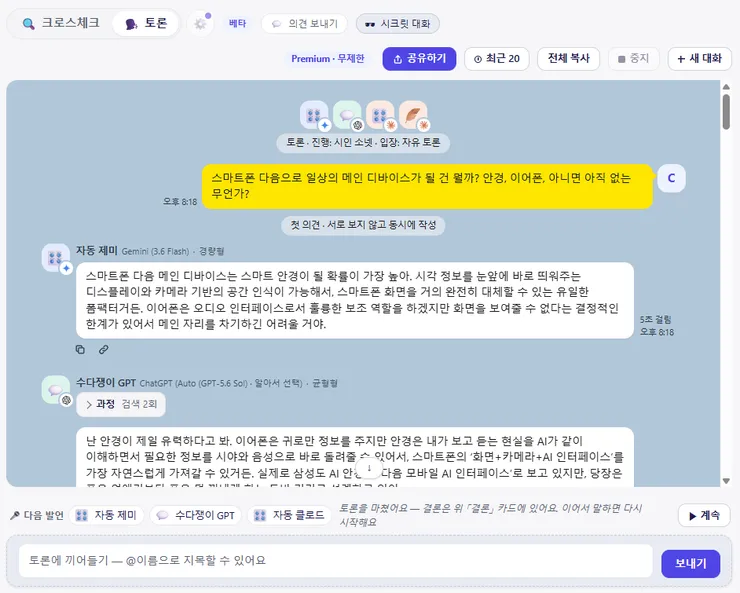Copy link to 자동 제미's message
Screen dimensions: 740x593
point(103,349)
